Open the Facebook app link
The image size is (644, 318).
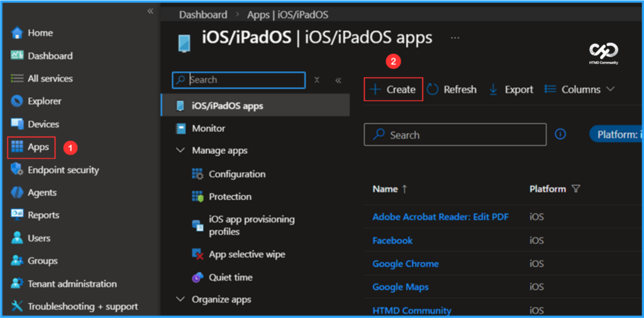tap(392, 241)
